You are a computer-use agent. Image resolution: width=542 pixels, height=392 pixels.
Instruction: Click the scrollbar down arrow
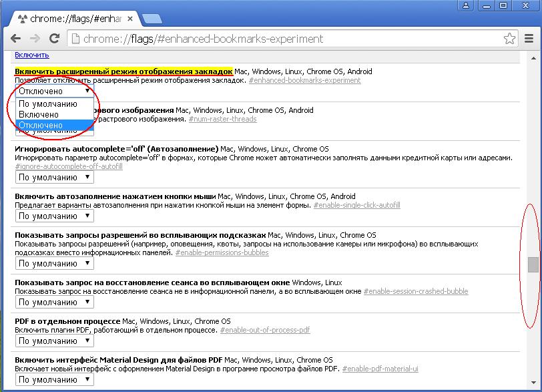click(533, 383)
